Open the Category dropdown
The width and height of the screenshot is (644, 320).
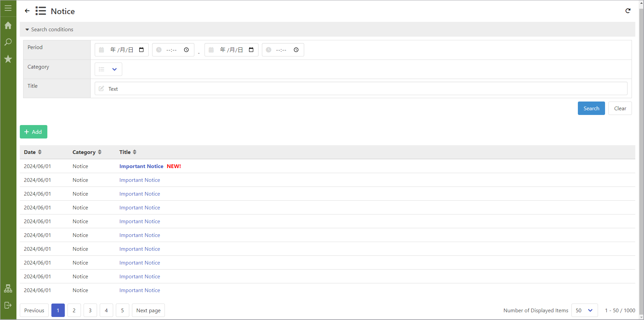[x=108, y=69]
